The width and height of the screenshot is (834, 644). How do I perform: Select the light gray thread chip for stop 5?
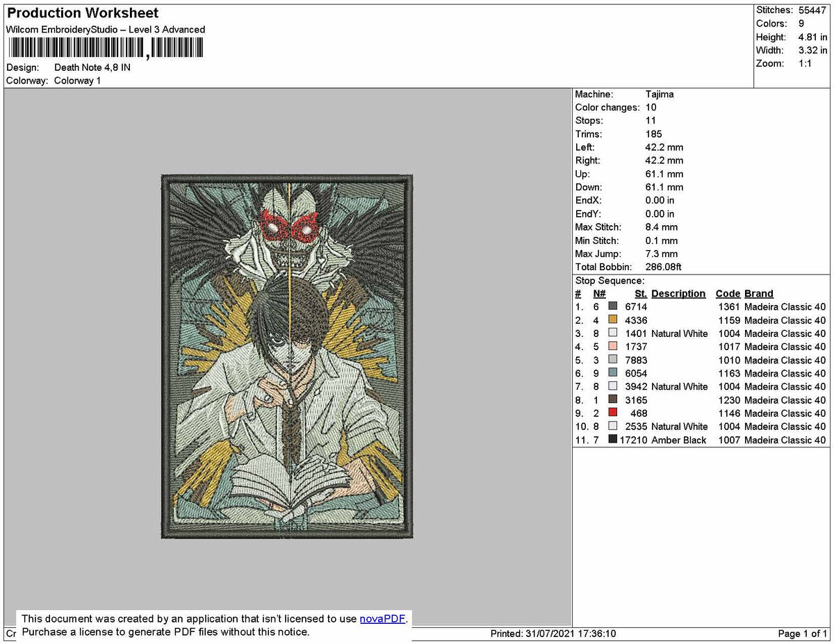click(614, 359)
